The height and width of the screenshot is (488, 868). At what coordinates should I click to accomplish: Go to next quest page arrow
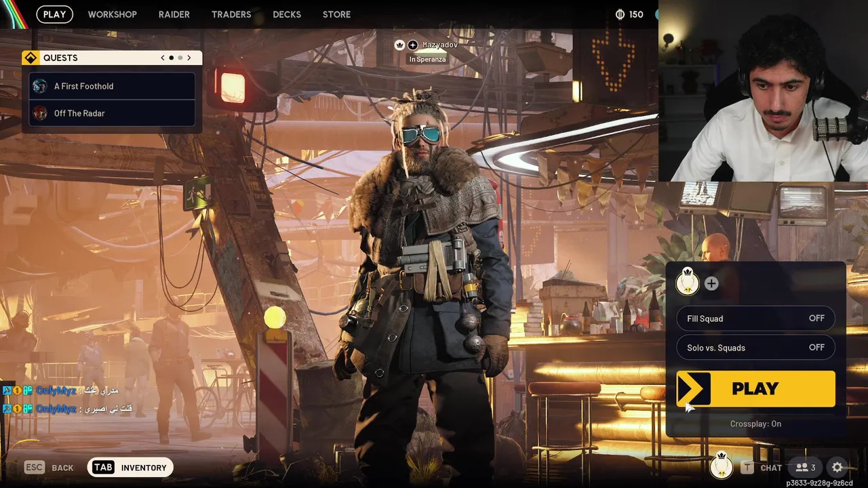(189, 58)
